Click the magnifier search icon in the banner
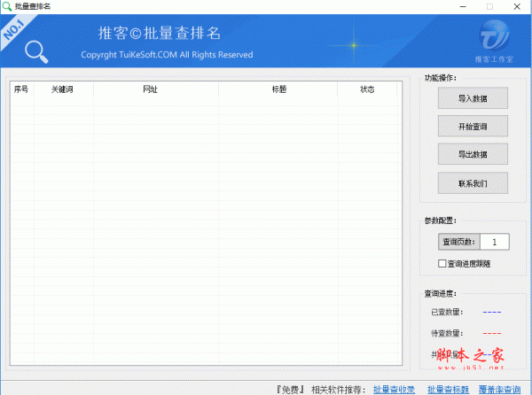Screen dimensions: 532x395 pyautogui.click(x=37, y=52)
